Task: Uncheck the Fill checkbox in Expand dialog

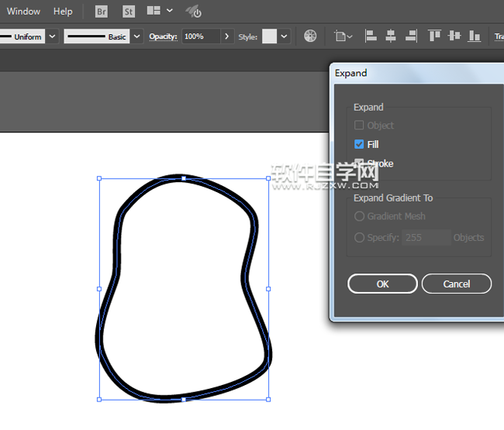Action: pos(359,144)
